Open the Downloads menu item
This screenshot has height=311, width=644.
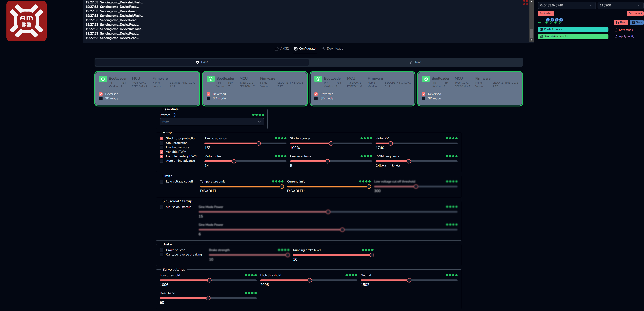pyautogui.click(x=332, y=49)
